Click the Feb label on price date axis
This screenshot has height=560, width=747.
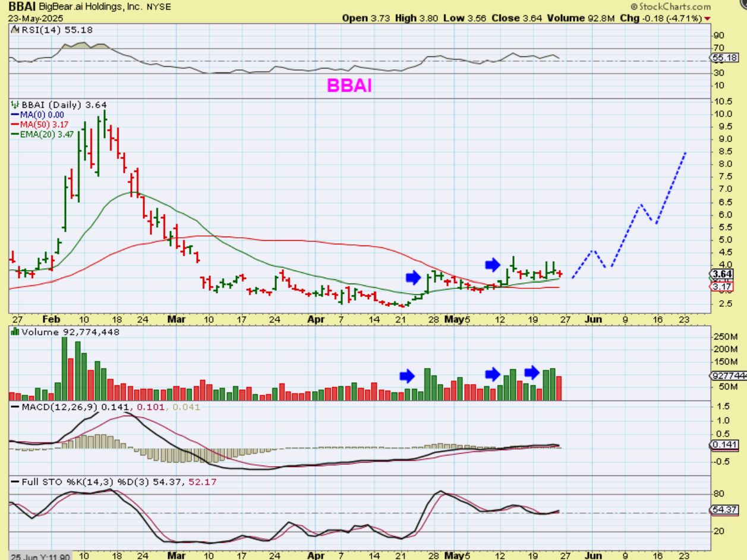point(52,319)
